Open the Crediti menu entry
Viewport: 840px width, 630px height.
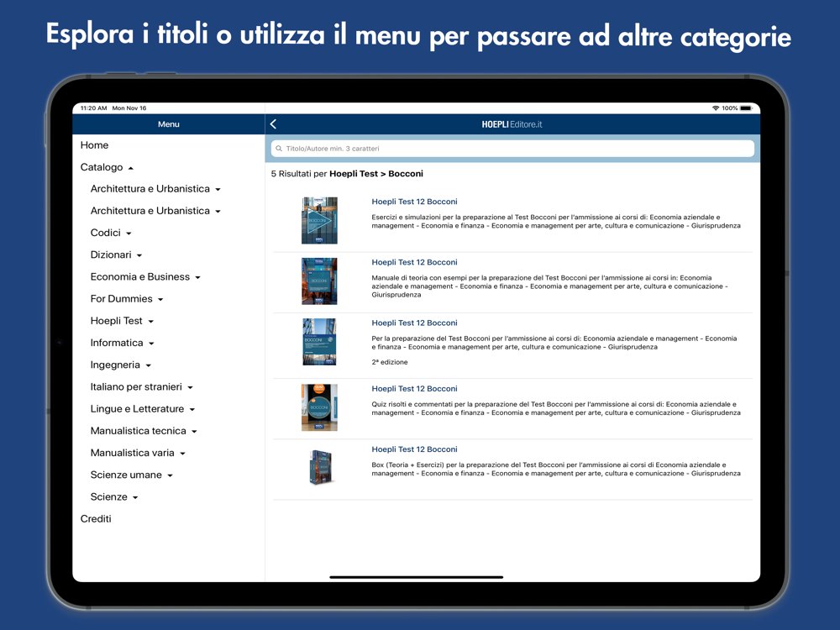click(96, 518)
